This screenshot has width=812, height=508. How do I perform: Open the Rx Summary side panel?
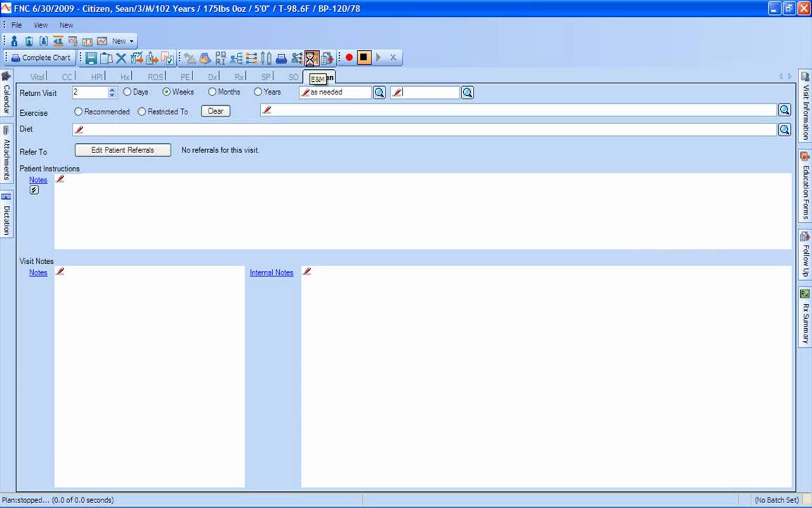tap(805, 317)
